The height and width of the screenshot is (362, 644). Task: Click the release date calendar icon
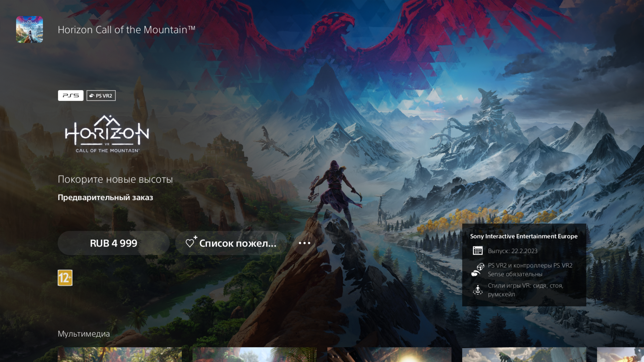477,251
